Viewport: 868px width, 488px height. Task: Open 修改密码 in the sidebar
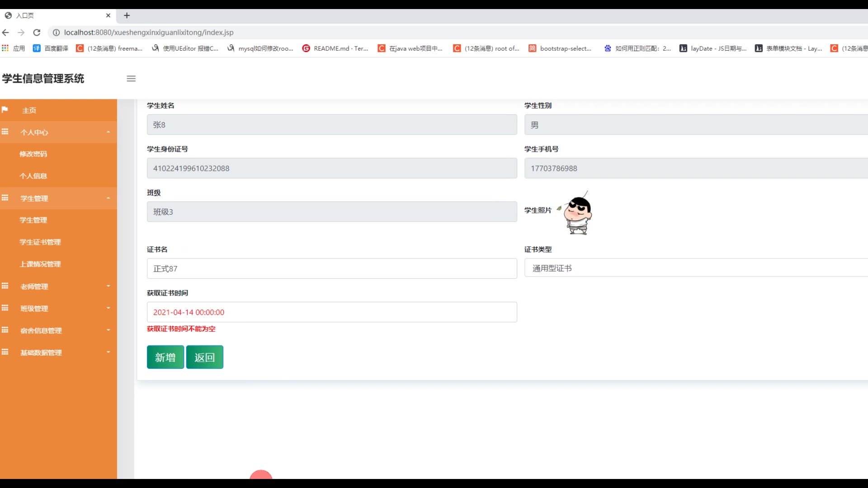pyautogui.click(x=33, y=154)
